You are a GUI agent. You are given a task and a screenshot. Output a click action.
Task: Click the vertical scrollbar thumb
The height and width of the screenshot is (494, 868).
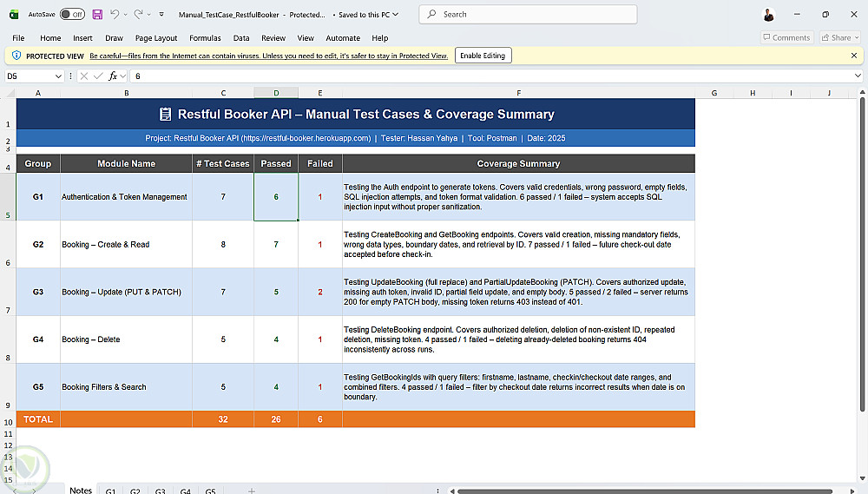coord(862,254)
